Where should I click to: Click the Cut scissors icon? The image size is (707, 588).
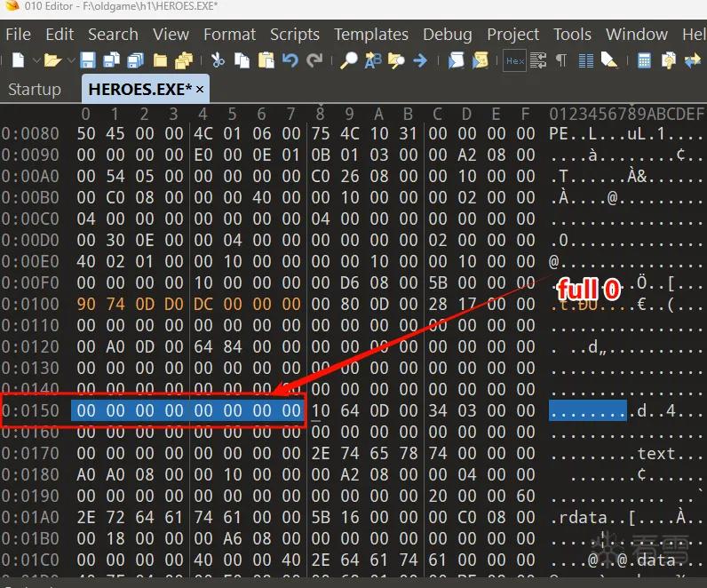(x=218, y=60)
